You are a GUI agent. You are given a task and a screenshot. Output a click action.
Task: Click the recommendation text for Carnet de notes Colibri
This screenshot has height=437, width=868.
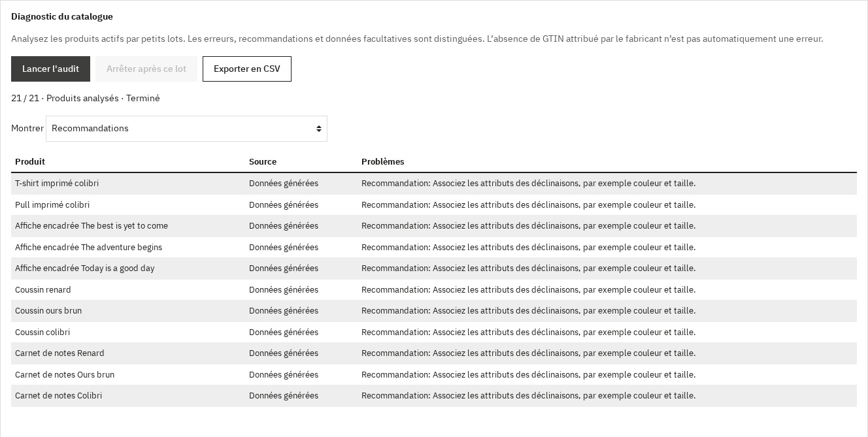point(528,396)
